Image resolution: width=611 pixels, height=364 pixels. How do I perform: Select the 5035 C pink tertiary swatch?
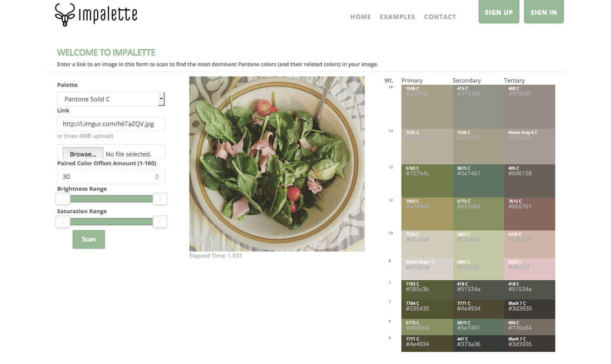coord(529,269)
